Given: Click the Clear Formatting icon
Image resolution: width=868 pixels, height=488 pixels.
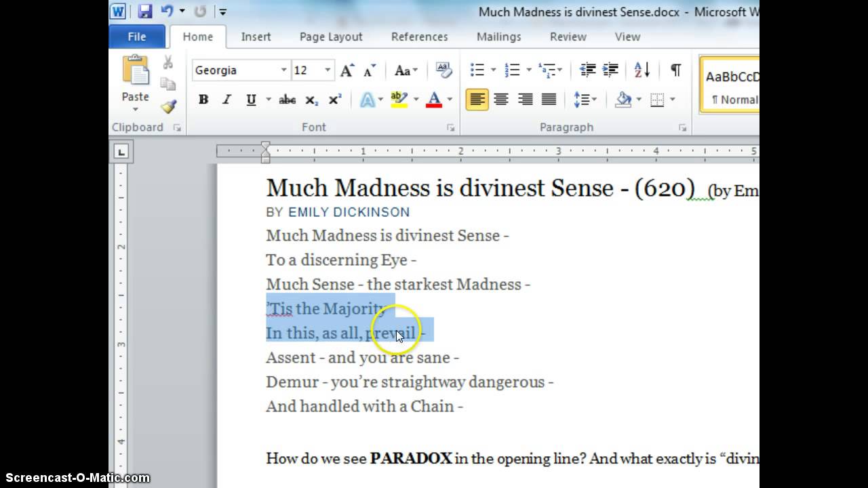Looking at the screenshot, I should tap(443, 70).
